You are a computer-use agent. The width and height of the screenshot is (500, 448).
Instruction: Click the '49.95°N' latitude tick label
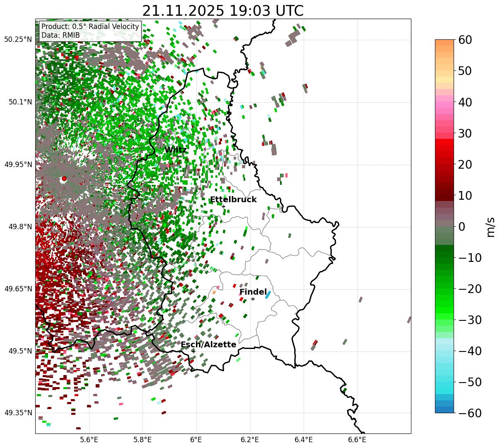[18, 165]
